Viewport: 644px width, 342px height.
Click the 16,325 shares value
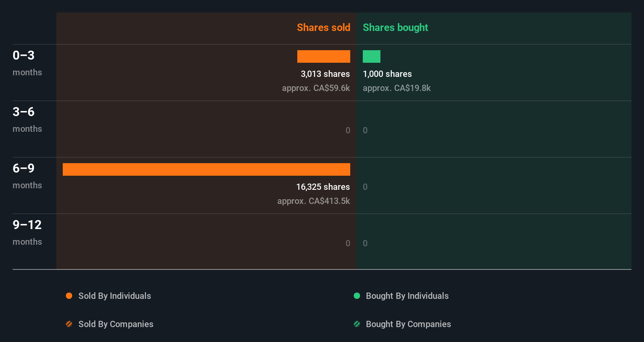point(323,187)
